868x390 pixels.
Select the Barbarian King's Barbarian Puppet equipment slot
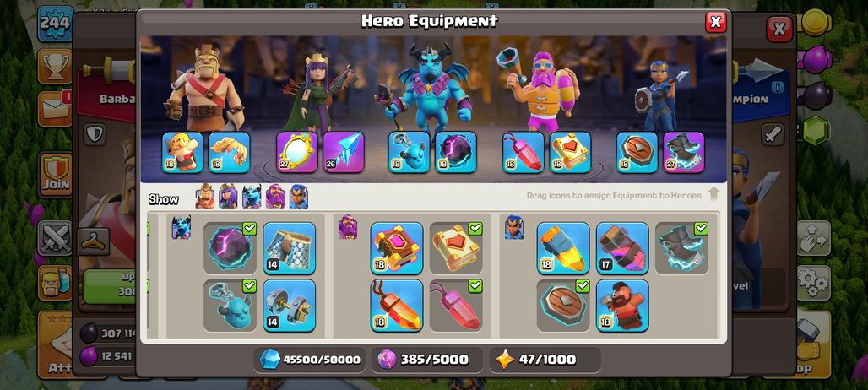point(182,152)
